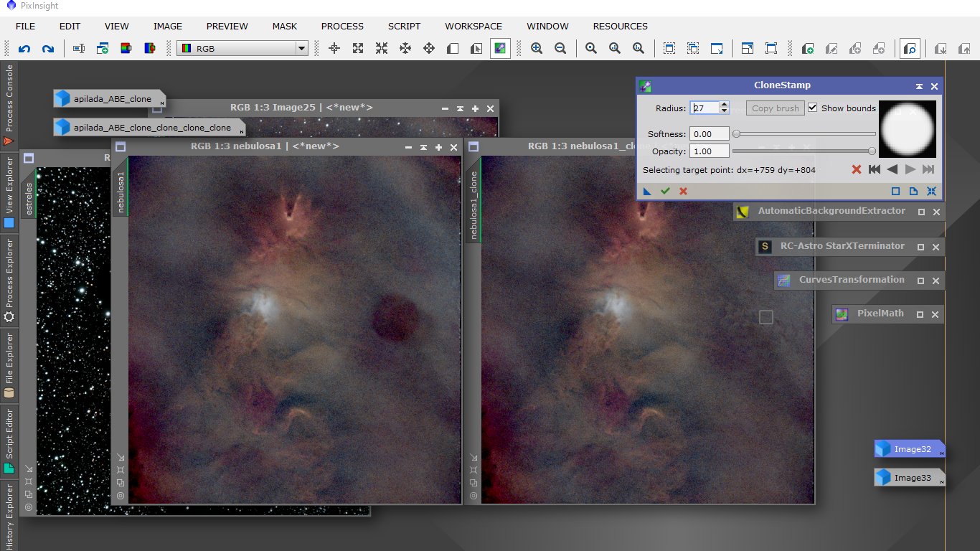The width and height of the screenshot is (980, 551).
Task: Shade the CloneStamp window title bar
Action: (x=919, y=86)
